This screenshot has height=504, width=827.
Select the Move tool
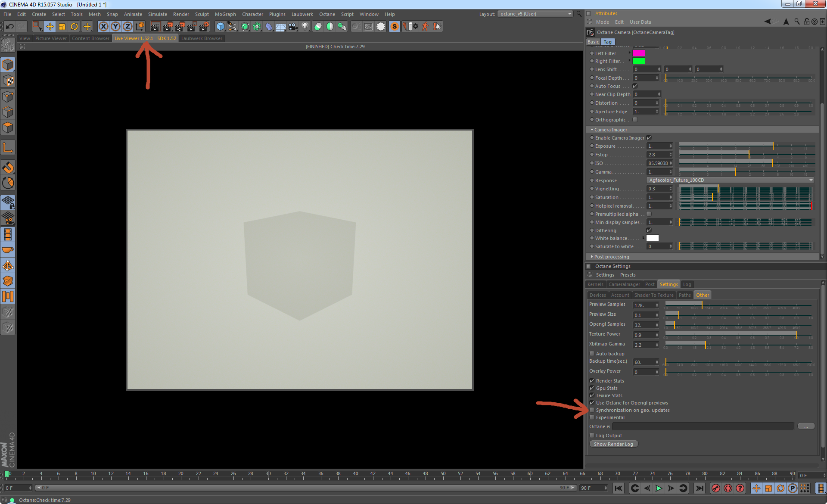50,27
